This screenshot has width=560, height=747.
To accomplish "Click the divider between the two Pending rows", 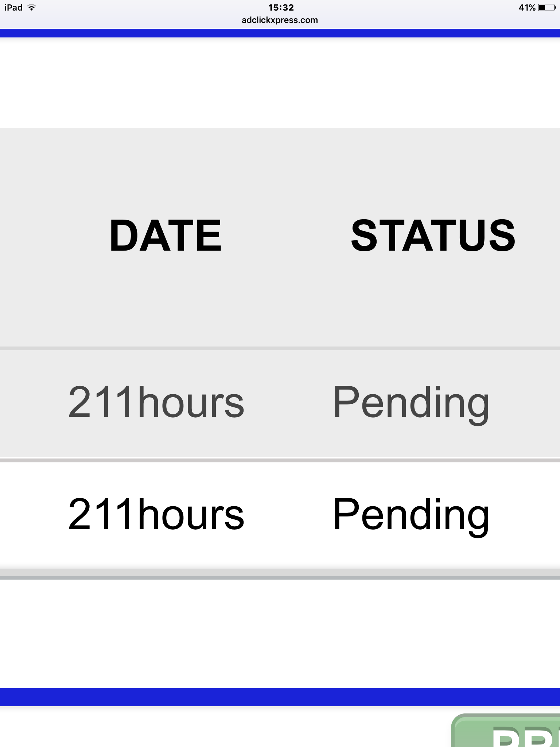I will (280, 460).
